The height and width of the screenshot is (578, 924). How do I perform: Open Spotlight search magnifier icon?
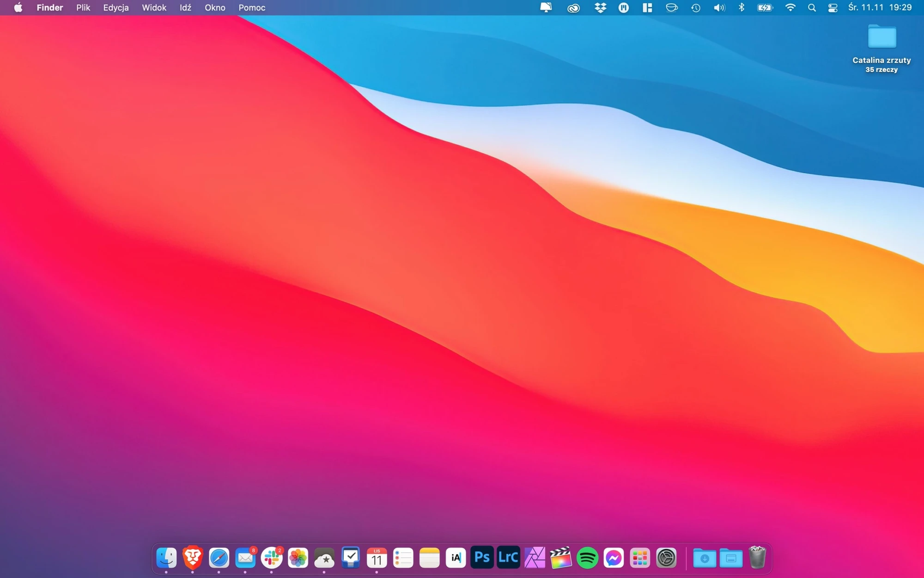[812, 7]
